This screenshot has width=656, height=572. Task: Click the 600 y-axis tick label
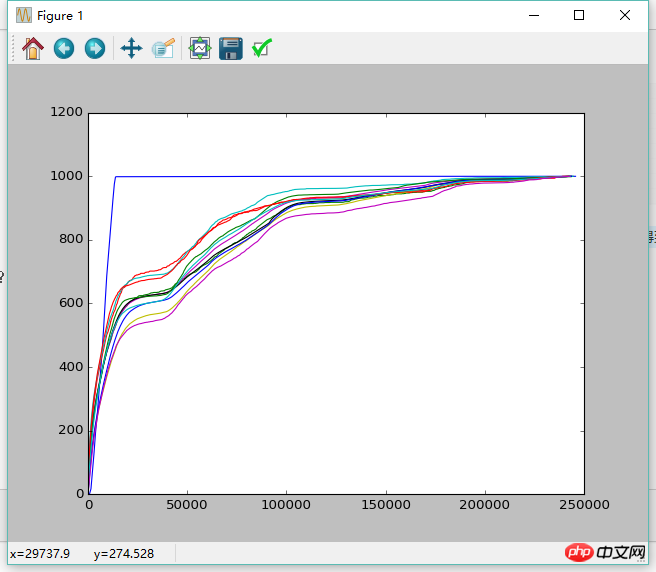tap(70, 303)
